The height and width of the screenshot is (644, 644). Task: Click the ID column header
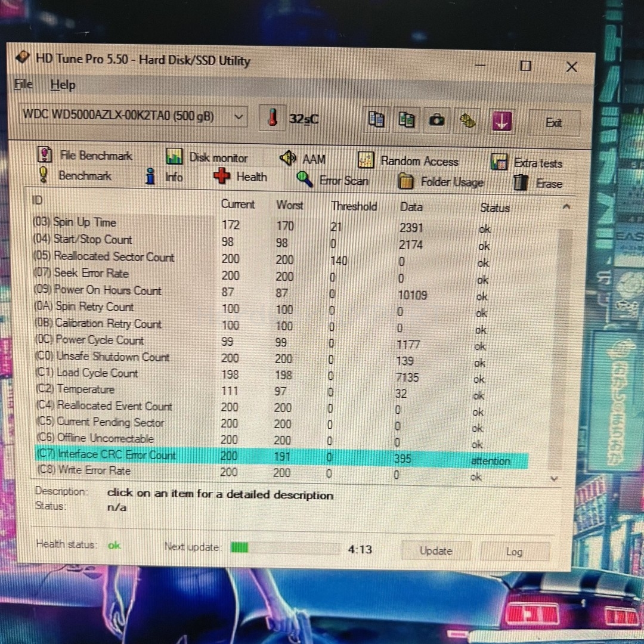point(38,200)
